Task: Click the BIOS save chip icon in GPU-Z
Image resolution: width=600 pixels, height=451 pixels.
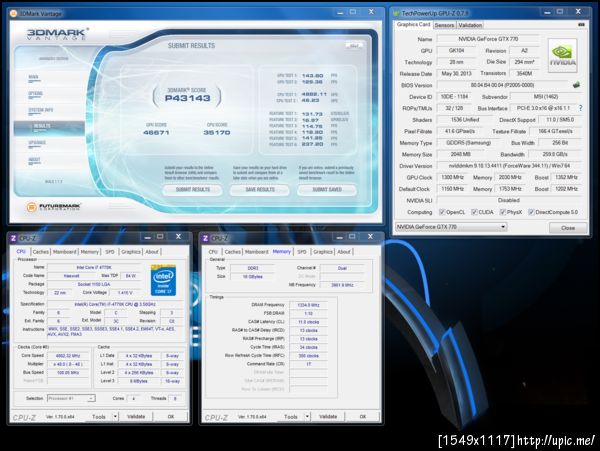Action: [576, 85]
